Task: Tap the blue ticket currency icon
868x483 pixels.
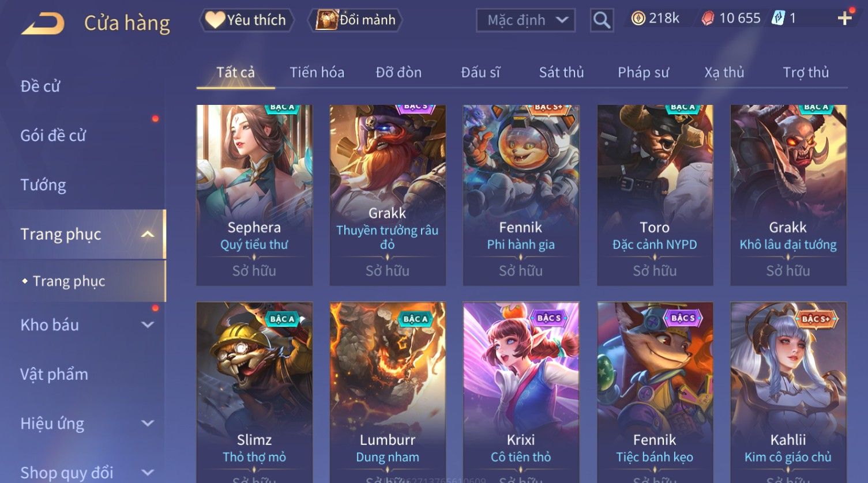Action: point(778,18)
